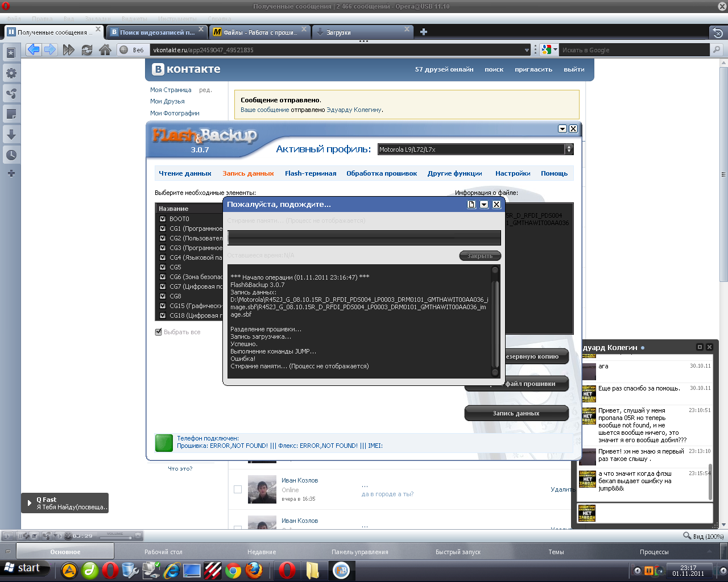Screen dimensions: 728x582
Task: Launch Google Chrome from the taskbar
Action: click(233, 570)
